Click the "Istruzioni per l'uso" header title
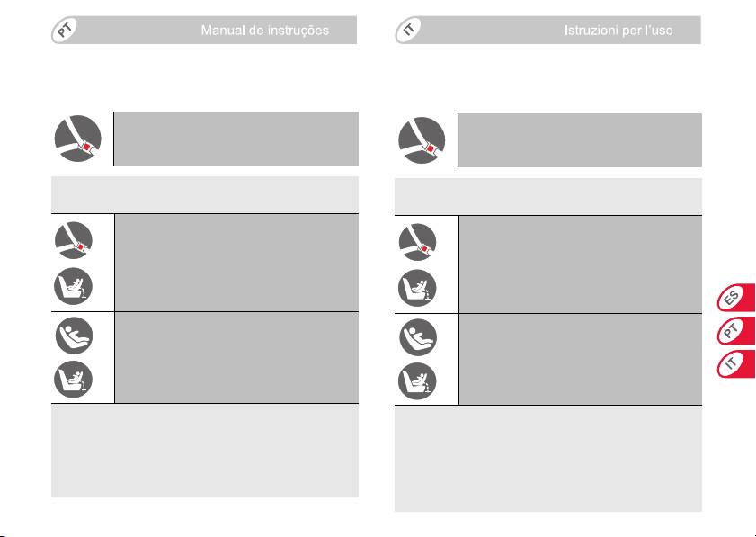The width and height of the screenshot is (756, 537). coord(630,31)
